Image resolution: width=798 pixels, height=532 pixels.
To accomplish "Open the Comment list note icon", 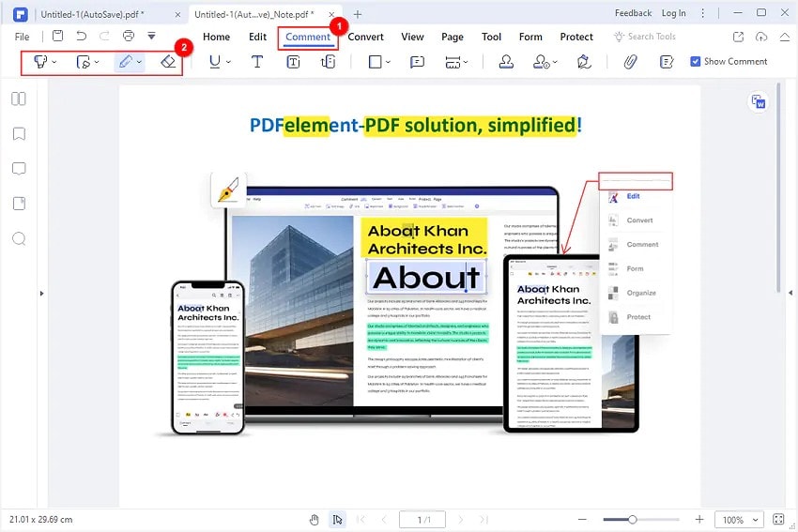I will pyautogui.click(x=667, y=62).
